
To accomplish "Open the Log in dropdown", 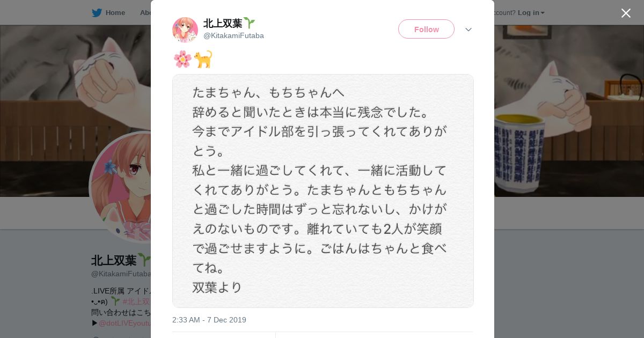I will (531, 13).
